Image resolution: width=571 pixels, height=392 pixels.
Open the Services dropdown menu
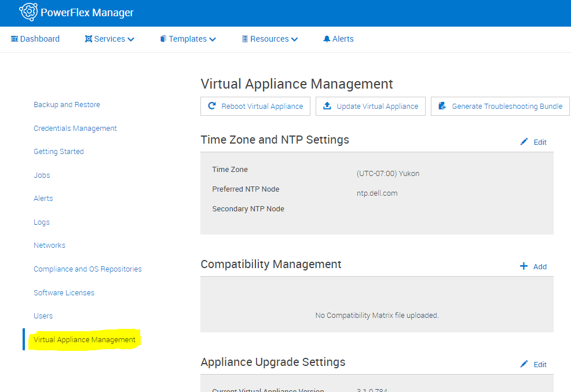109,39
